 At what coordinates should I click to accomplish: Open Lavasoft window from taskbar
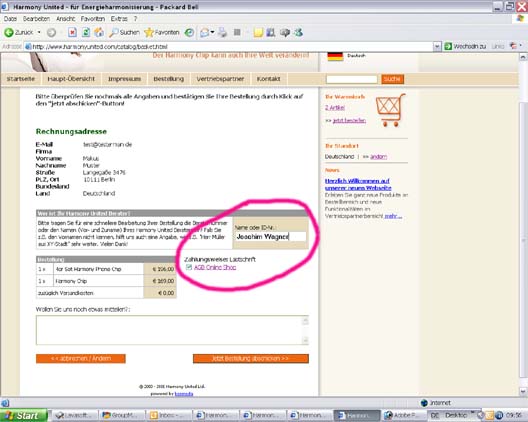click(x=74, y=415)
